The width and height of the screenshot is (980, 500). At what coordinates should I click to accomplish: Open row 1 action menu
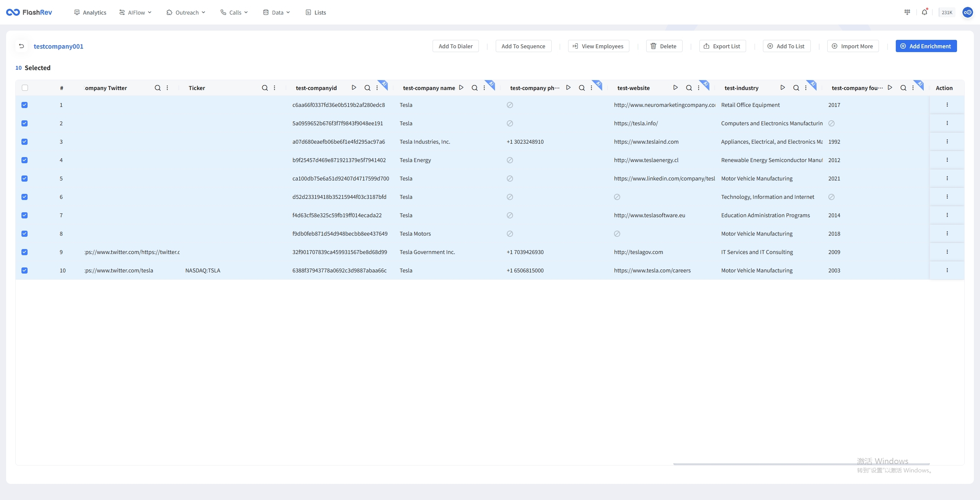coord(947,105)
